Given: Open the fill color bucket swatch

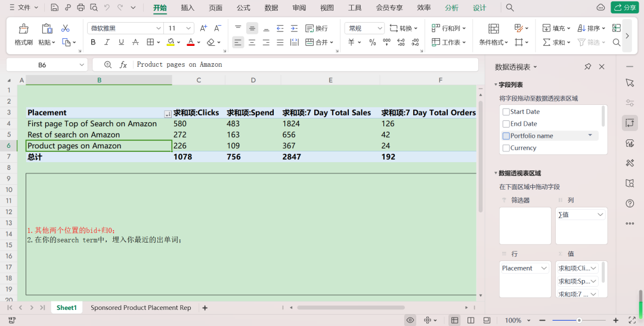Looking at the screenshot, I should [x=171, y=42].
